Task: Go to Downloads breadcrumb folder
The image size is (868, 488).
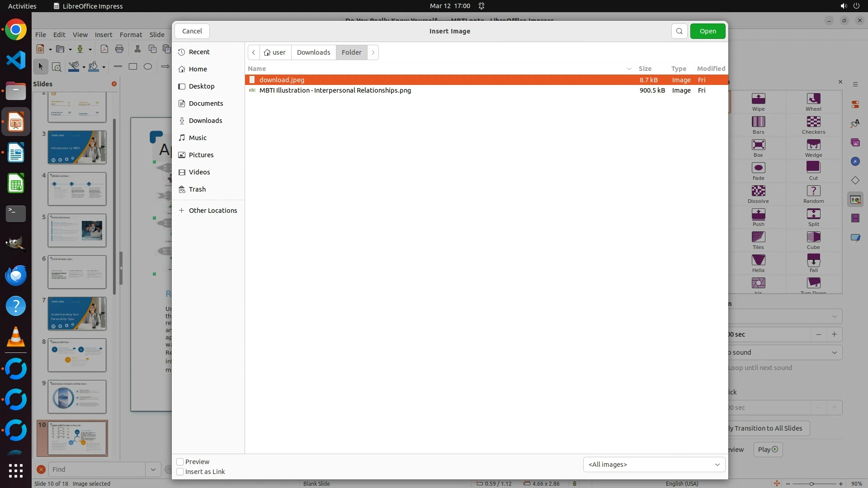Action: (x=313, y=52)
